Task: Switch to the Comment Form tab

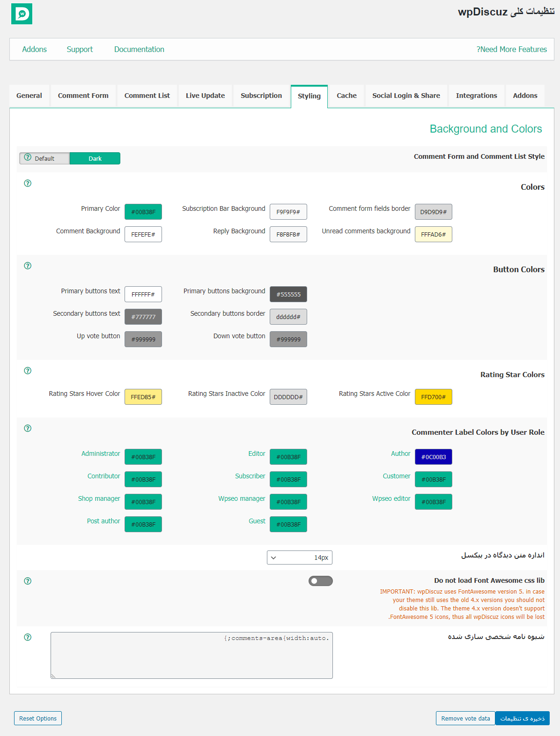Action: click(x=83, y=96)
